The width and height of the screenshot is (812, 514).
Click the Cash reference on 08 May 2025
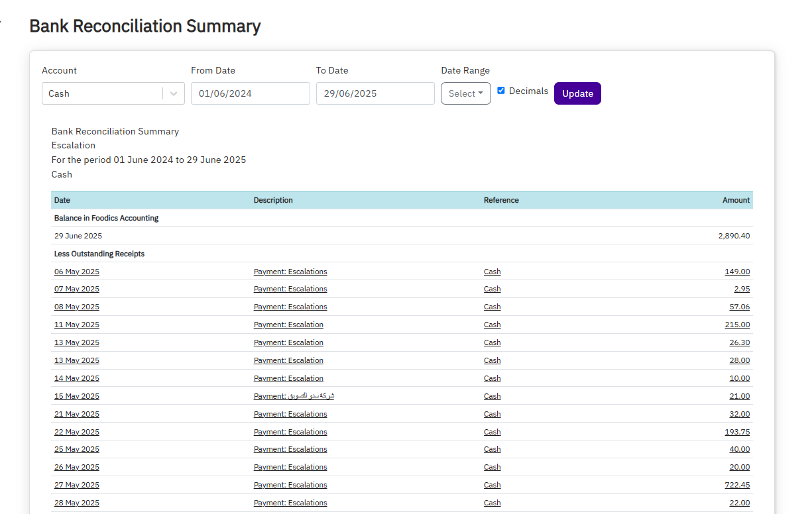[492, 306]
